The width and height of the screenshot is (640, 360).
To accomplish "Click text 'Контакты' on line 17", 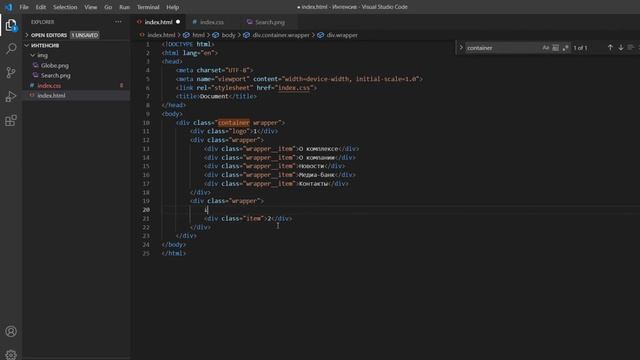I will pos(313,184).
